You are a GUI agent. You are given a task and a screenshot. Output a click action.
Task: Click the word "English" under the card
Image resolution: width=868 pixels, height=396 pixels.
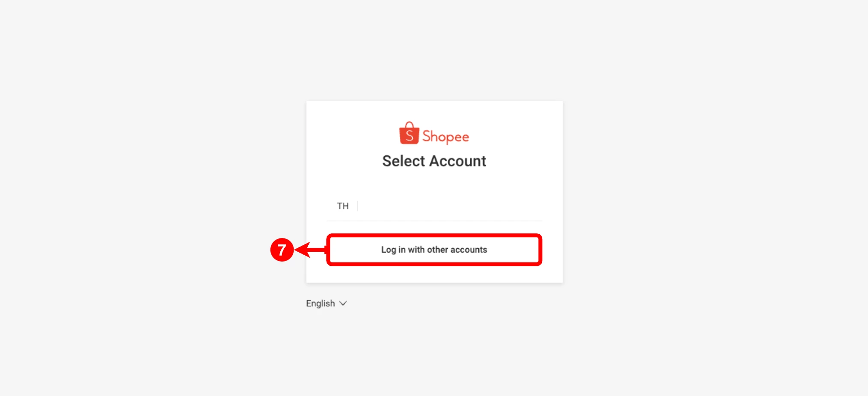point(320,304)
